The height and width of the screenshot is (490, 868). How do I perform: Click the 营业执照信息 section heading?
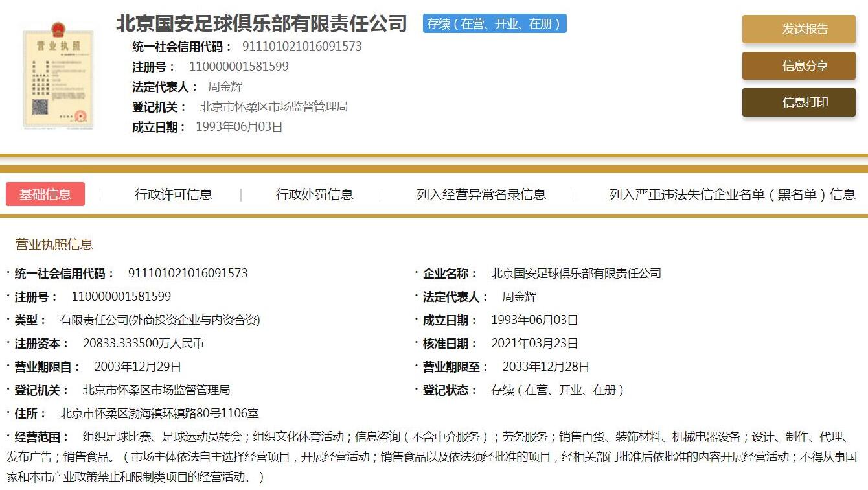54,244
